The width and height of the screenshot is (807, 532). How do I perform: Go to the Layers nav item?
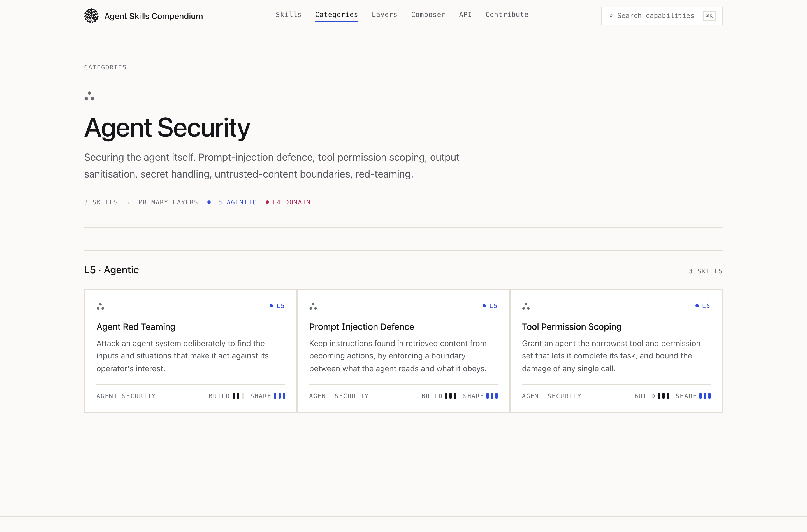(x=384, y=15)
